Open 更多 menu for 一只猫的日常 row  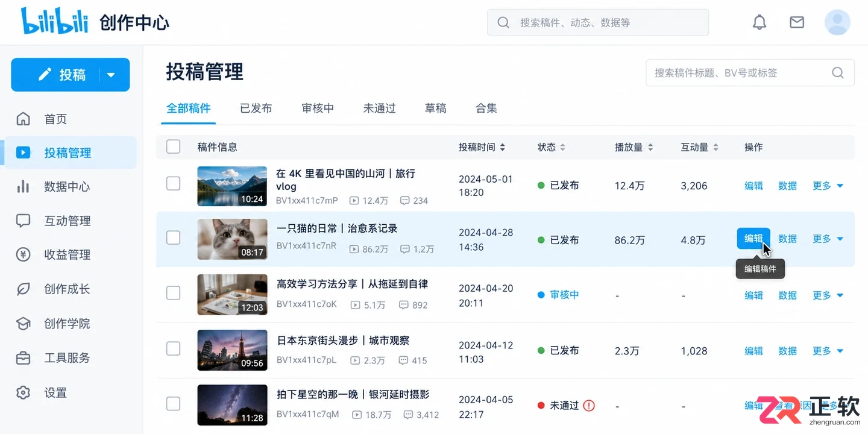(x=828, y=239)
